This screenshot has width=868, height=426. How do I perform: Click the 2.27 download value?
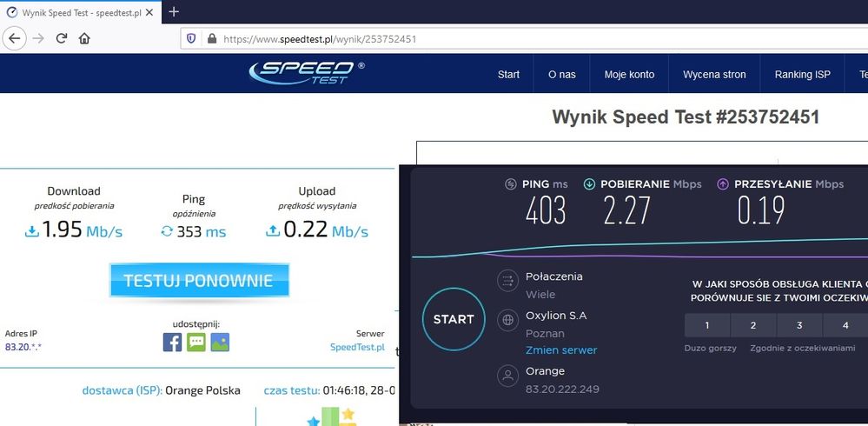pyautogui.click(x=627, y=211)
